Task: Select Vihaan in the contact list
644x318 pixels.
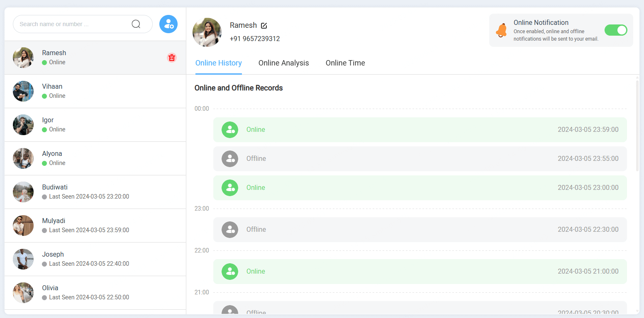Action: [x=95, y=91]
